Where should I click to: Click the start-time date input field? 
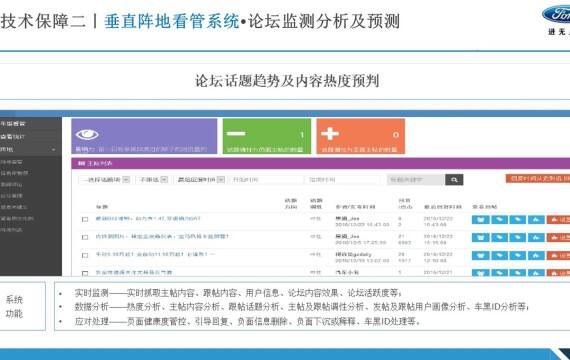[x=265, y=180]
